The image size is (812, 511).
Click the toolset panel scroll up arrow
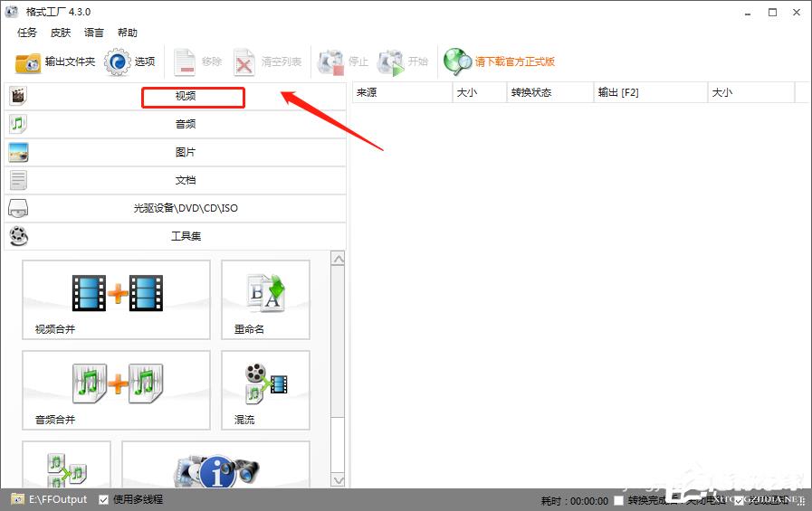pos(338,259)
